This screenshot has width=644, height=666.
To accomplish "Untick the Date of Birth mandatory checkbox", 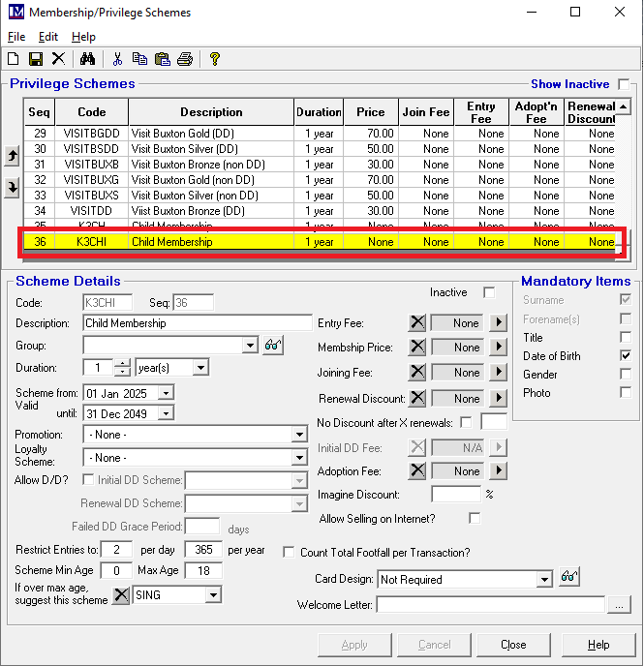I will pos(626,355).
